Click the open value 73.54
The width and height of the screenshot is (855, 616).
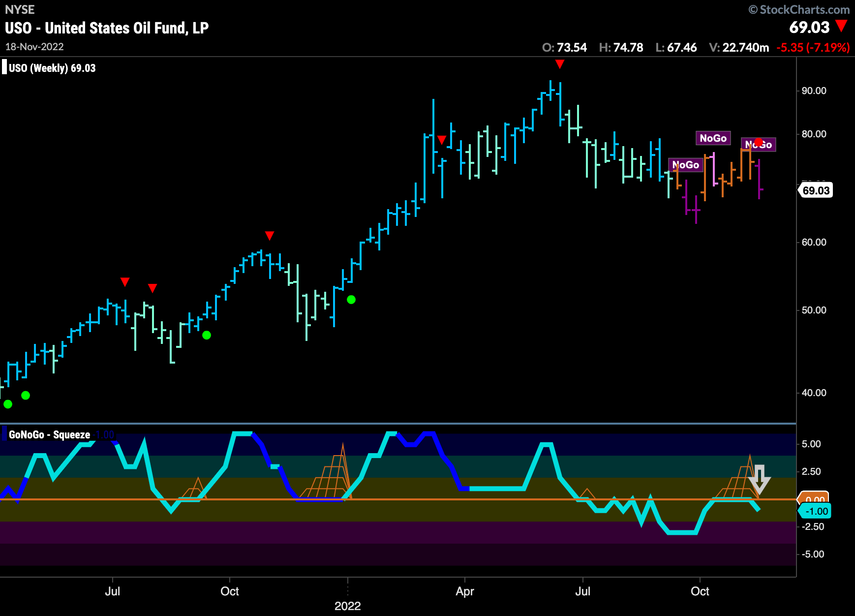click(572, 48)
